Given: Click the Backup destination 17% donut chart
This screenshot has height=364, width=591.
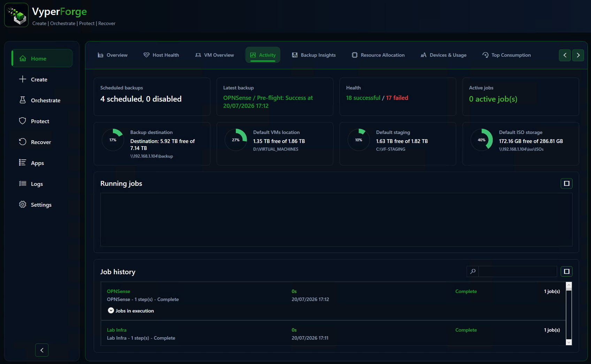Looking at the screenshot, I should point(113,140).
